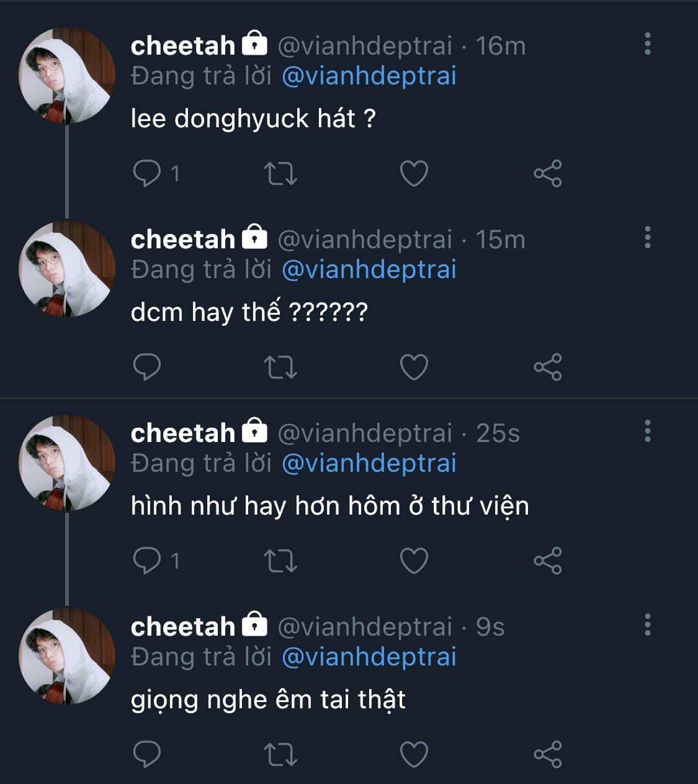Open cheetah's profile picture on 25s tweet

coord(67,462)
